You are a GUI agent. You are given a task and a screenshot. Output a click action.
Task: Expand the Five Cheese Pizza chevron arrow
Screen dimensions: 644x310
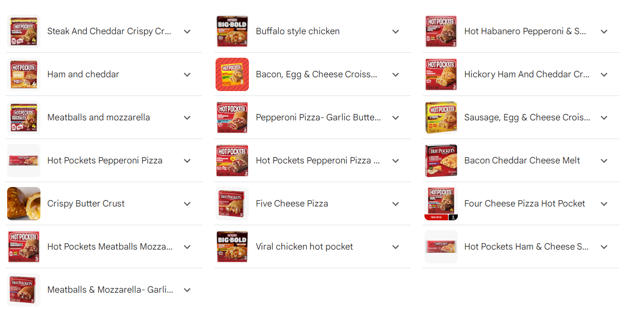tap(396, 204)
